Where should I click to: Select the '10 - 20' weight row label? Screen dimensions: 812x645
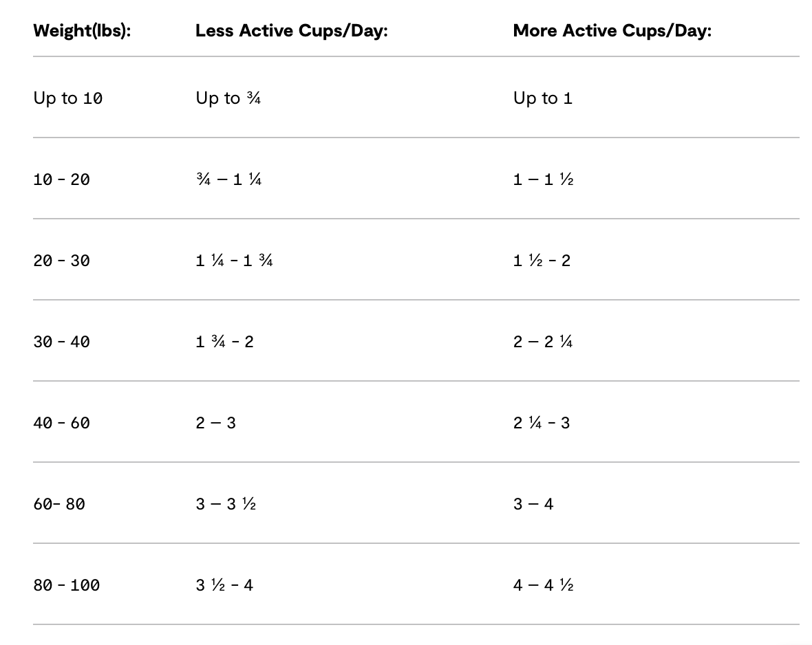click(x=61, y=179)
